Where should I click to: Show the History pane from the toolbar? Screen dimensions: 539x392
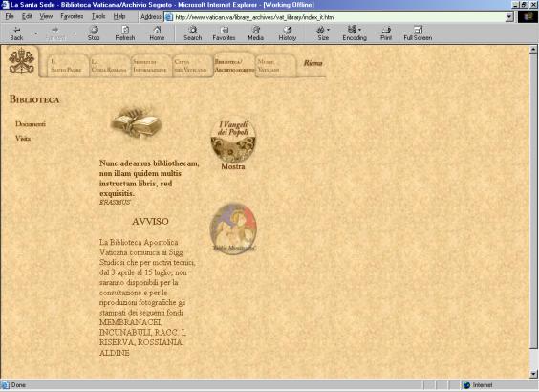(288, 33)
